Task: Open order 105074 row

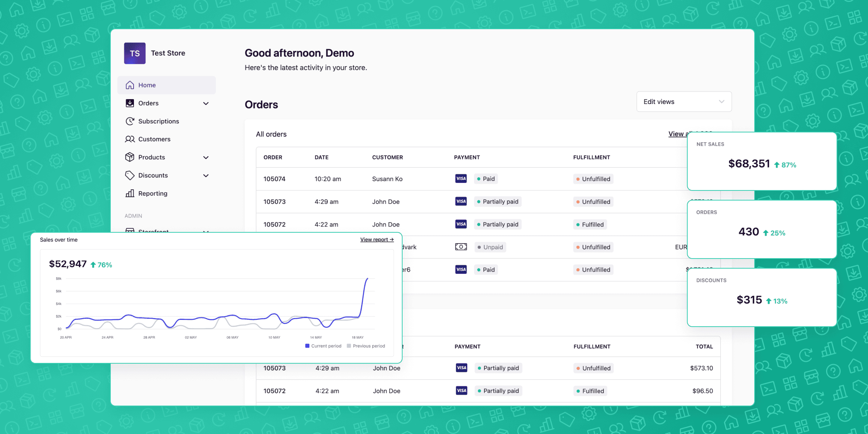Action: pyautogui.click(x=274, y=179)
